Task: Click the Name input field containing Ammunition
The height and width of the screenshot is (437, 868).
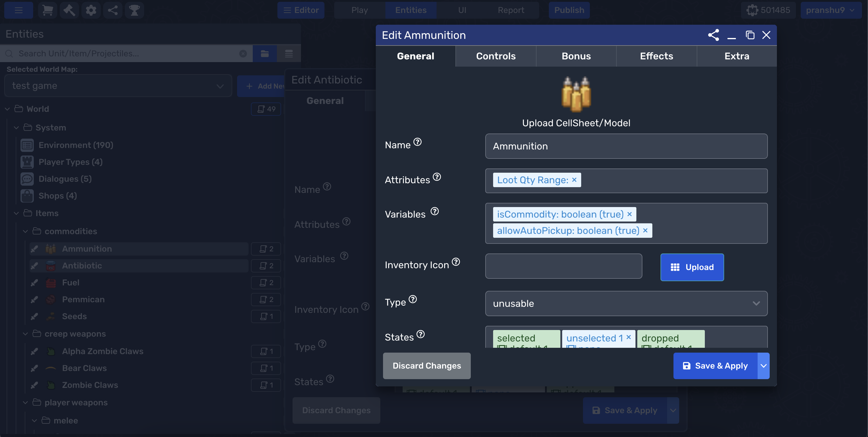Action: click(626, 146)
